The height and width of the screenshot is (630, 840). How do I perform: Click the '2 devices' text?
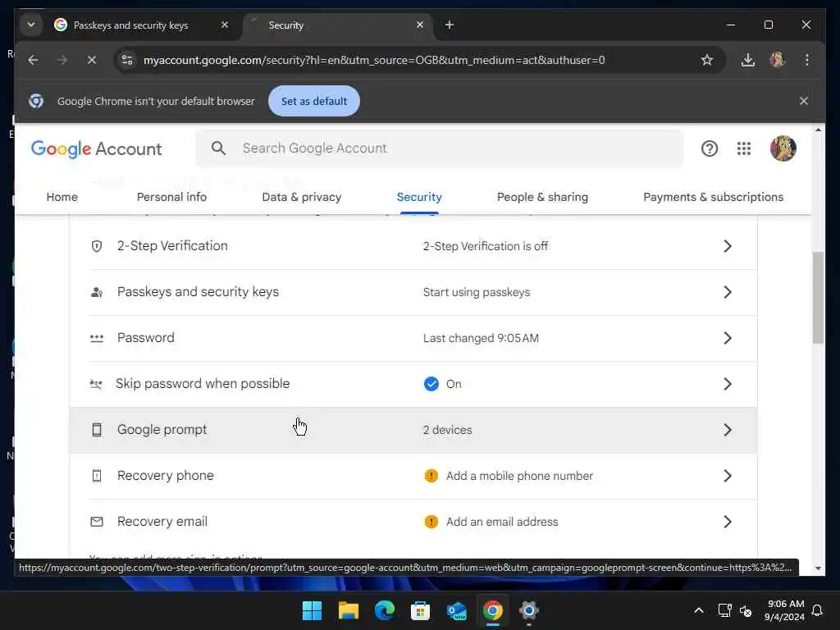(447, 430)
